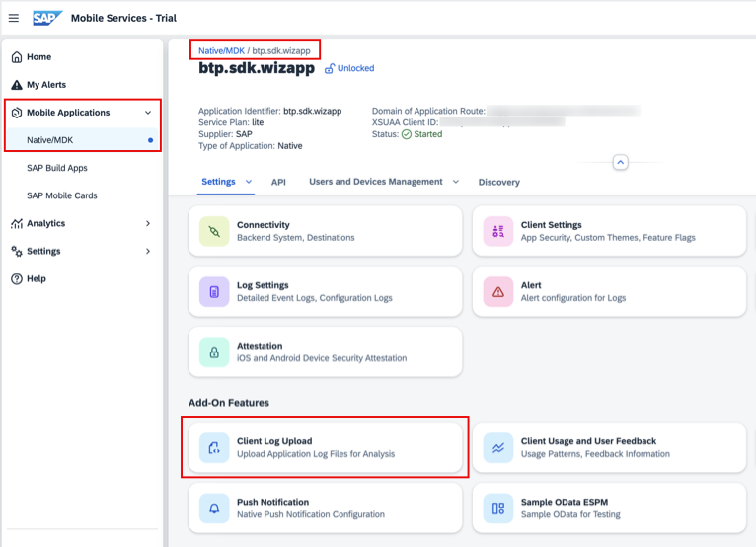Open the Users and Devices Management tab
This screenshot has height=547, width=756.
(376, 182)
